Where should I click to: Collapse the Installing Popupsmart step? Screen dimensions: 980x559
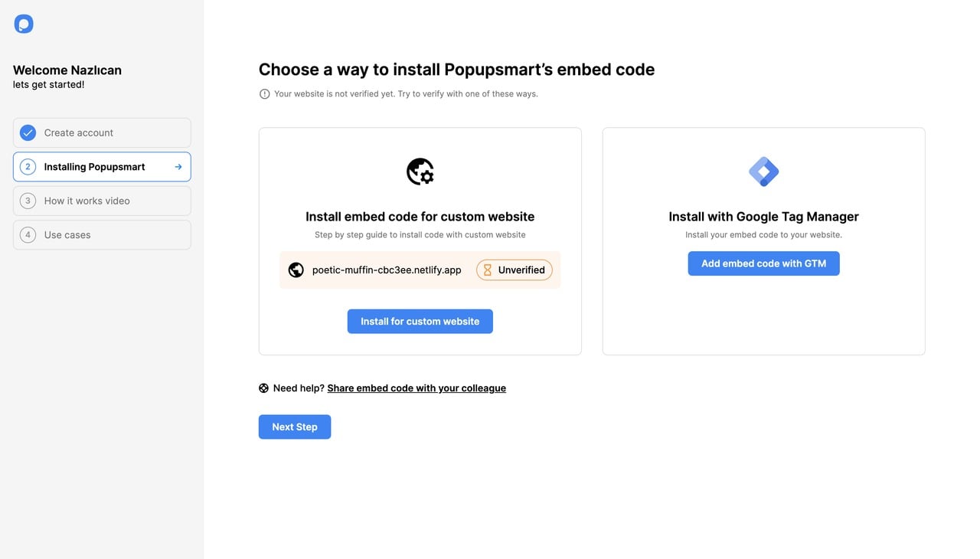tap(102, 166)
